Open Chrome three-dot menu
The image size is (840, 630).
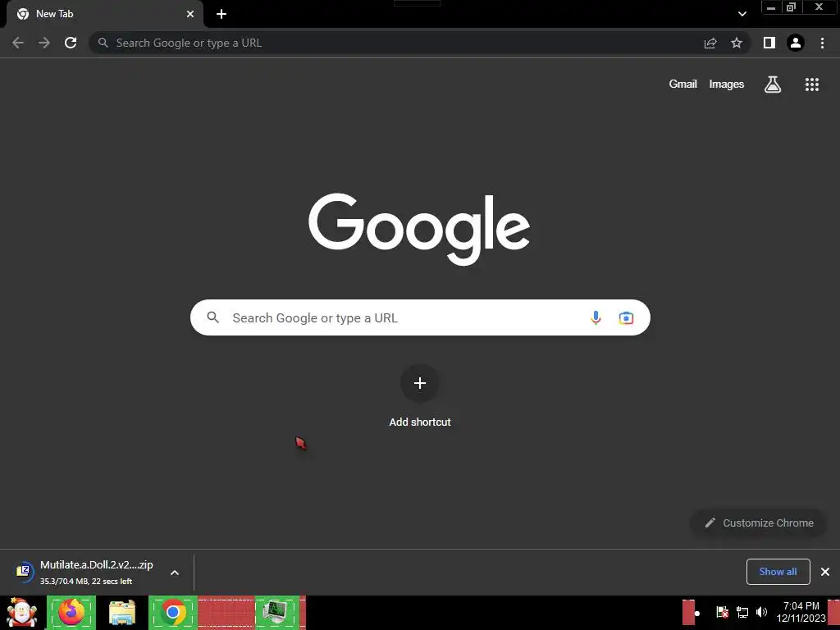pos(822,43)
